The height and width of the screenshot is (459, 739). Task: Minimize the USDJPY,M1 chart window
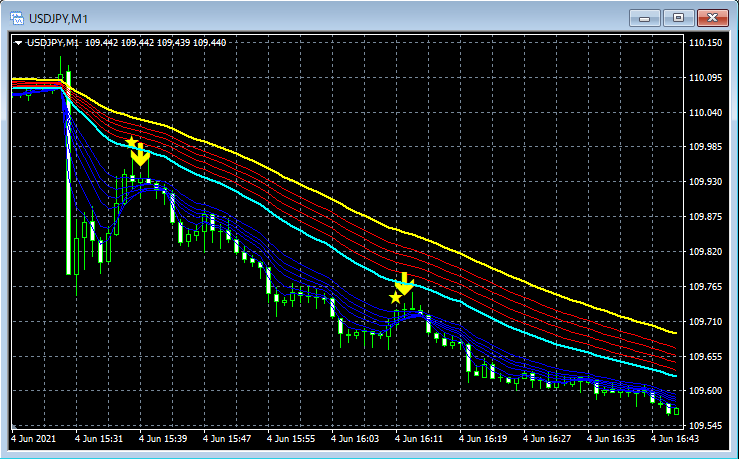644,18
